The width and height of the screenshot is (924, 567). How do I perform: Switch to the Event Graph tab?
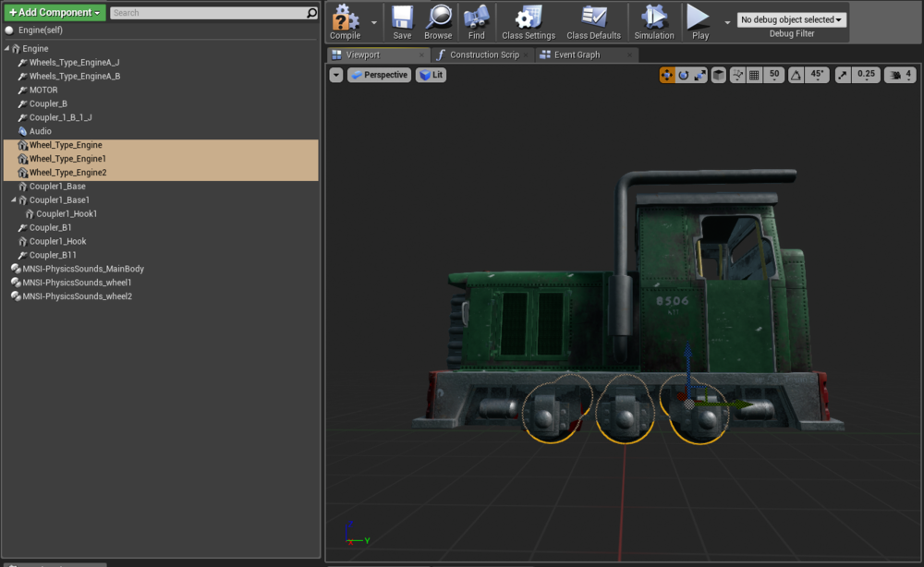(x=577, y=54)
